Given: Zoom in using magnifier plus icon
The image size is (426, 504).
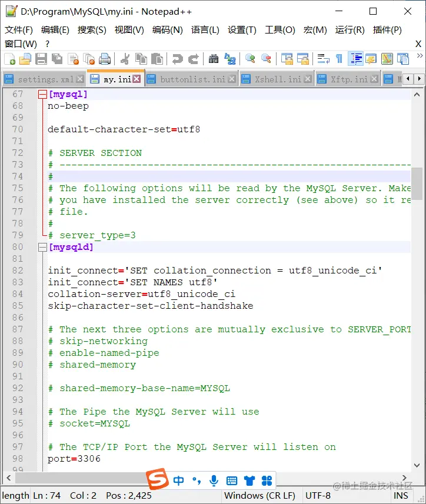Looking at the screenshot, I should 250,59.
